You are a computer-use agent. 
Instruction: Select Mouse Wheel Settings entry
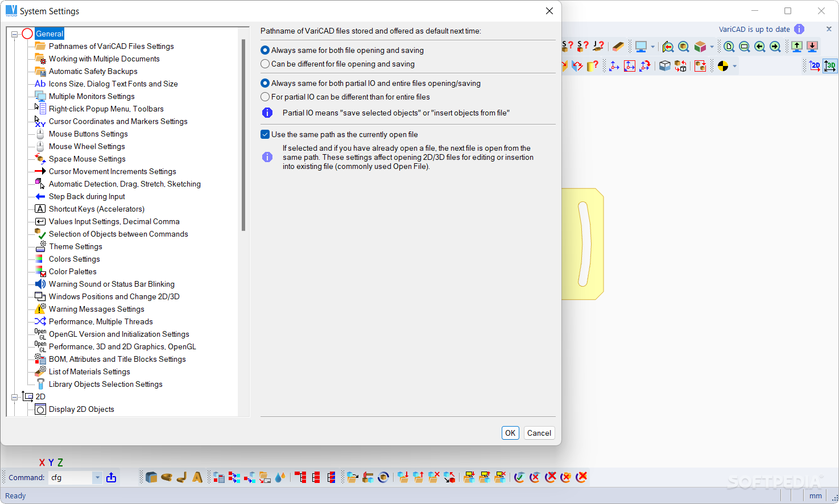pyautogui.click(x=86, y=146)
